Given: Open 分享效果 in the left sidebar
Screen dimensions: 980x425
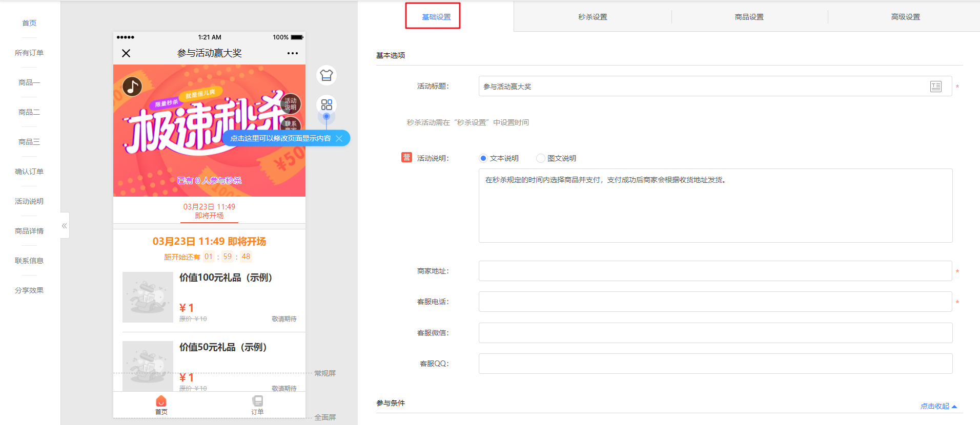Looking at the screenshot, I should point(29,290).
